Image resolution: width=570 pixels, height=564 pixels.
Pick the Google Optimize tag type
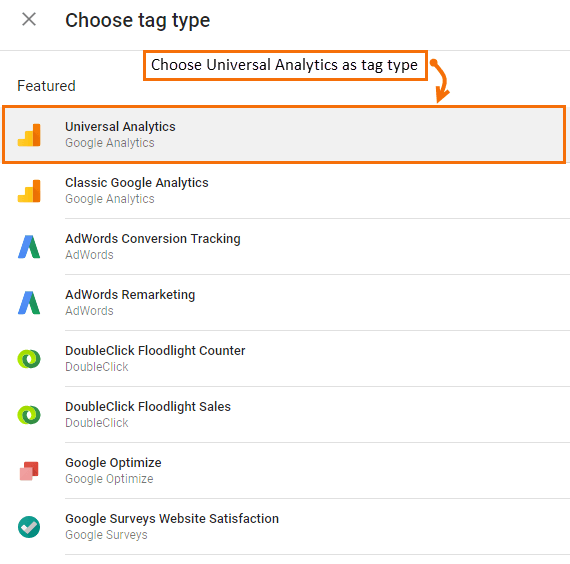[285, 471]
